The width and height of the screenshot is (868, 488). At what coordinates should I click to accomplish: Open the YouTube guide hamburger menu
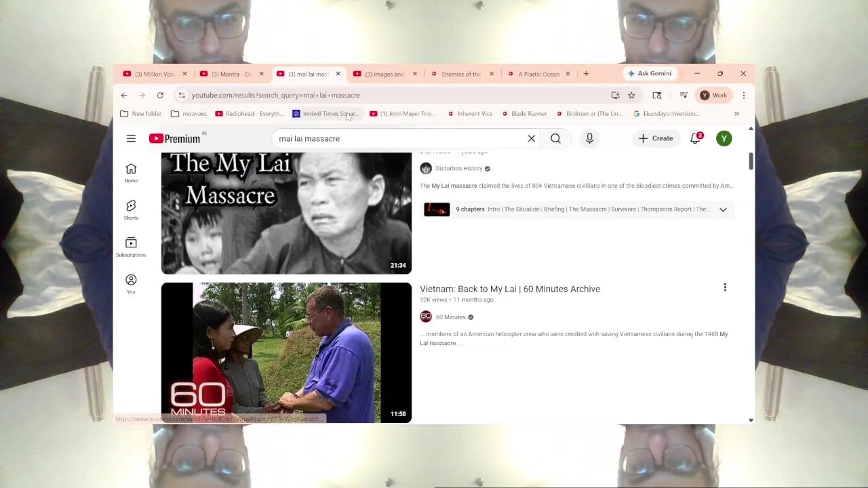(131, 138)
